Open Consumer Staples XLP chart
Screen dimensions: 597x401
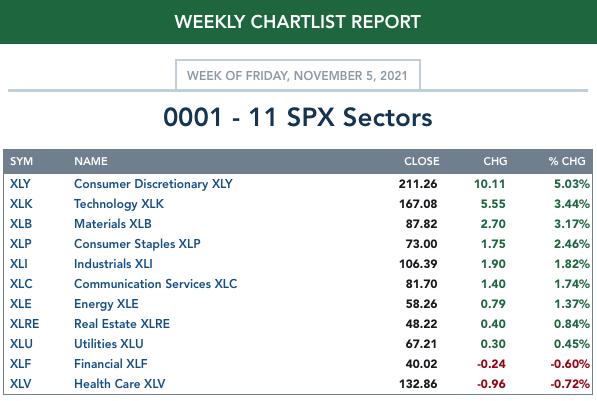(x=137, y=244)
